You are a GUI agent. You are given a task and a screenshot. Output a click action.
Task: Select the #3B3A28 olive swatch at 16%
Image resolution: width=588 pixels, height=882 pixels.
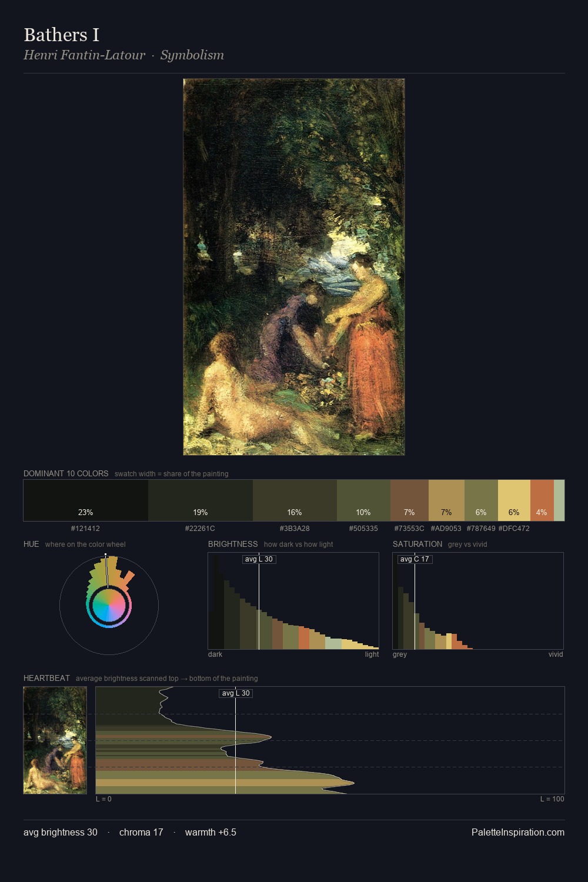point(295,500)
